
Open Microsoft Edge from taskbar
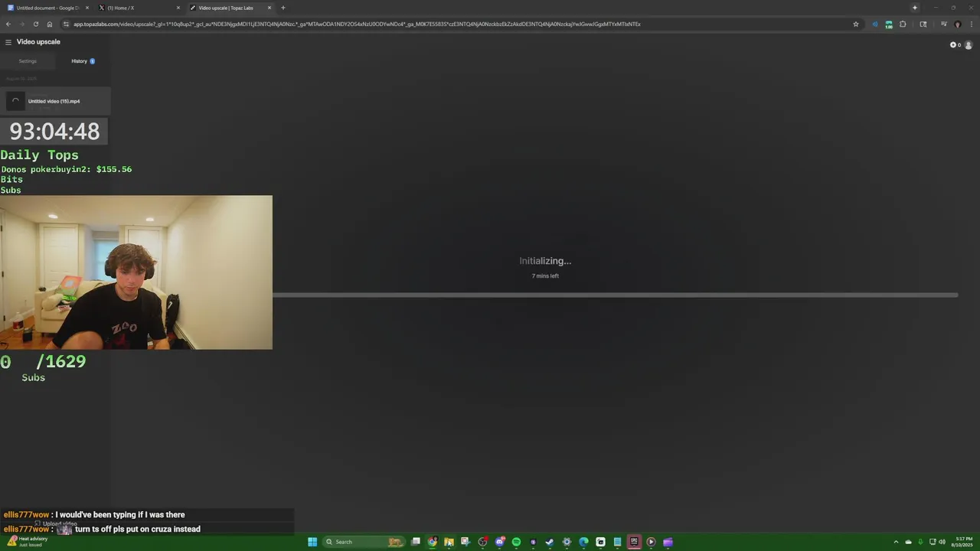583,542
